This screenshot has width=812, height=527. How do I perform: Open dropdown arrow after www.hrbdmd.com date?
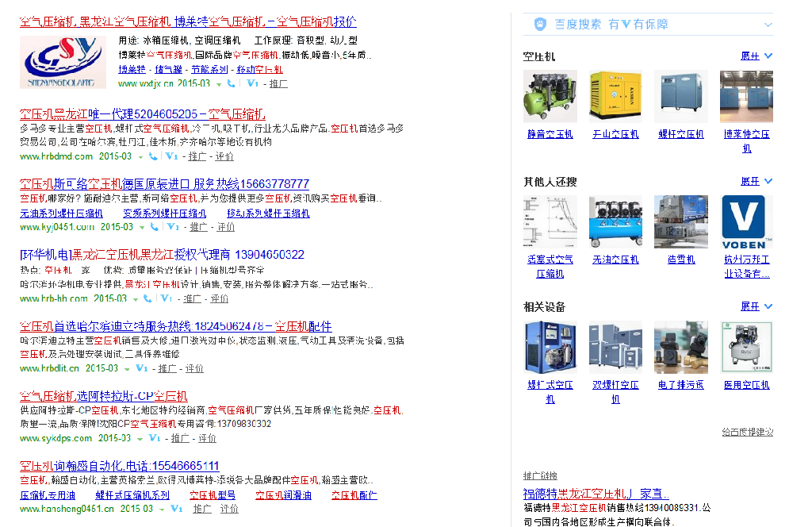(140, 156)
